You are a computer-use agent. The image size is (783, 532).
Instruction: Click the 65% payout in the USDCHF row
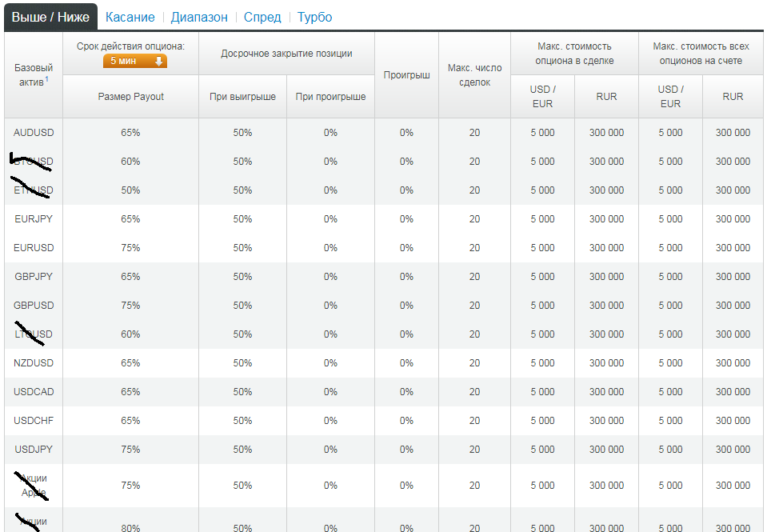(130, 421)
